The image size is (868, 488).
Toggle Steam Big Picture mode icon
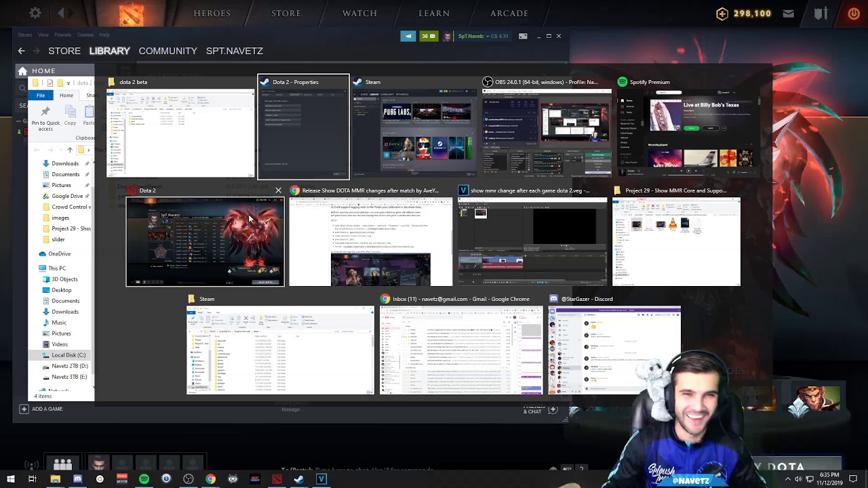click(523, 36)
